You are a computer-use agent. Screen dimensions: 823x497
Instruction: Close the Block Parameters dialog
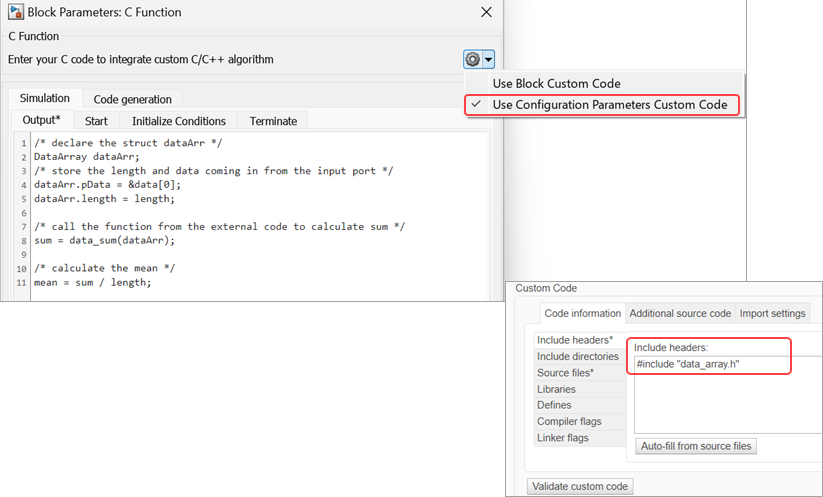tap(486, 13)
